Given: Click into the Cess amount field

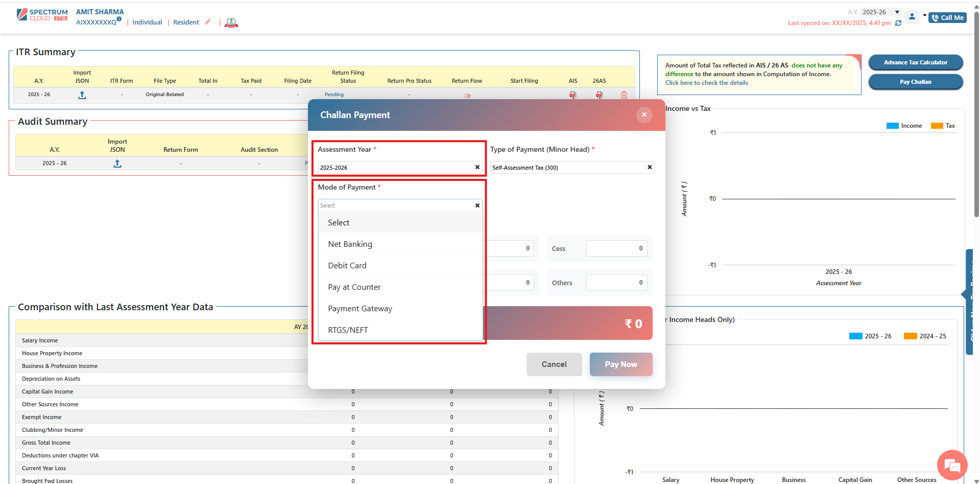Looking at the screenshot, I should point(616,248).
